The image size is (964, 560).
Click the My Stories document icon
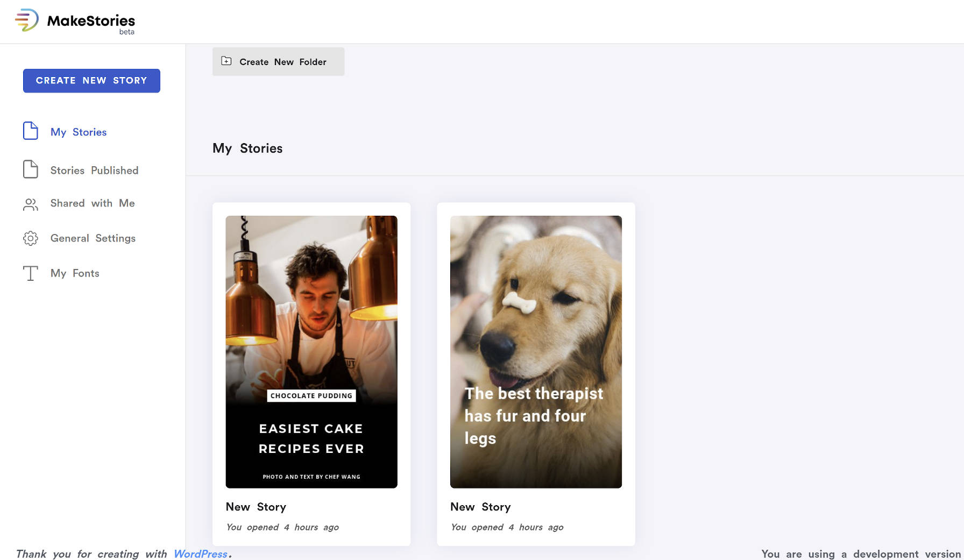pyautogui.click(x=31, y=131)
